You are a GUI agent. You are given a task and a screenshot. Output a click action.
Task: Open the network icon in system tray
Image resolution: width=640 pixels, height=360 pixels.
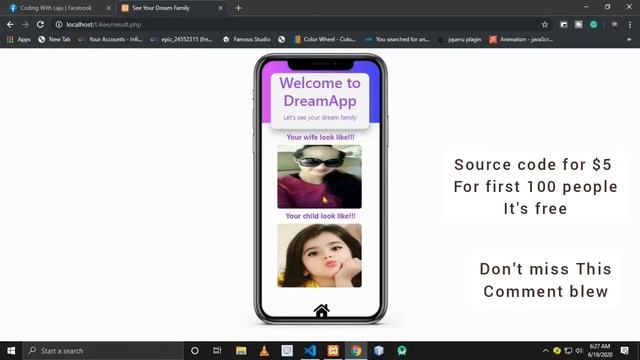(568, 351)
